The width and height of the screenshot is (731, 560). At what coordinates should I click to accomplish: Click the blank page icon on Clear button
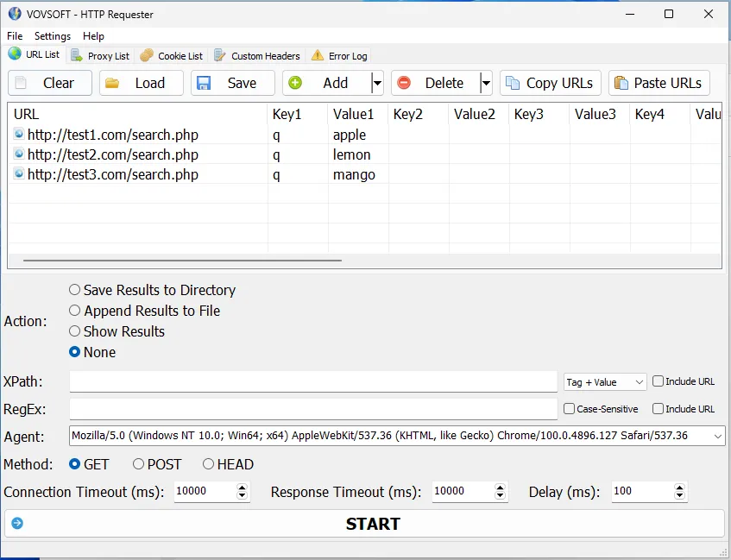point(21,83)
